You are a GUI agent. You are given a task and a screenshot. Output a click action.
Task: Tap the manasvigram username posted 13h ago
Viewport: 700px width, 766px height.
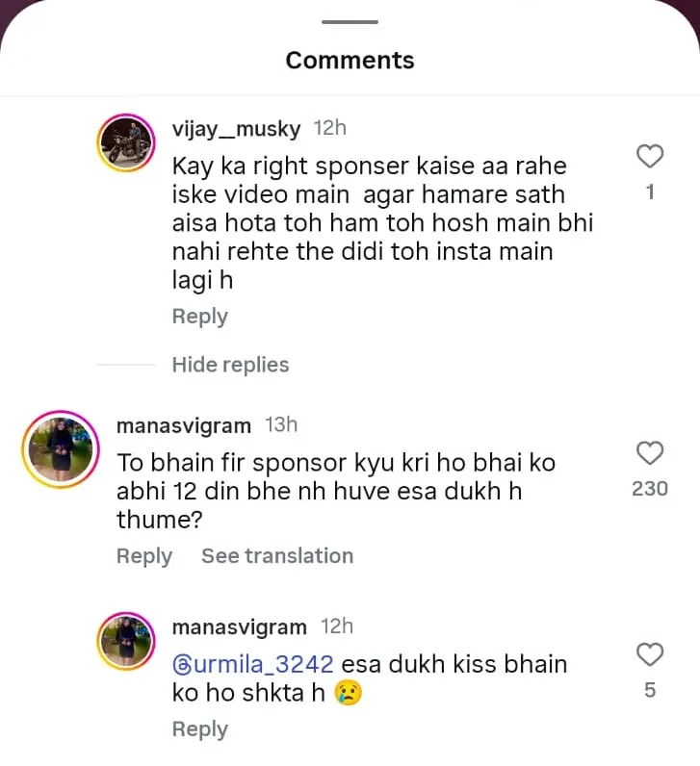coord(183,425)
